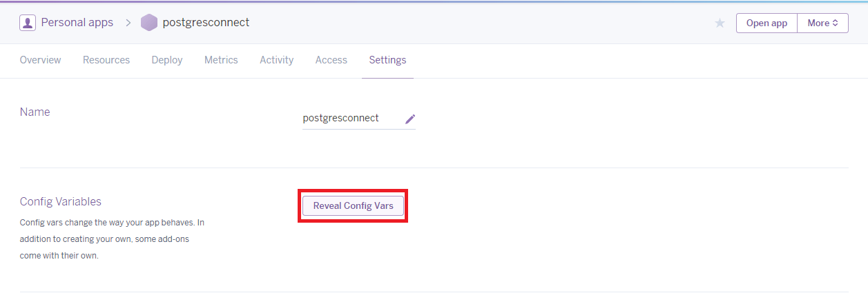Image resolution: width=868 pixels, height=293 pixels.
Task: Switch to the Overview tab
Action: [40, 60]
